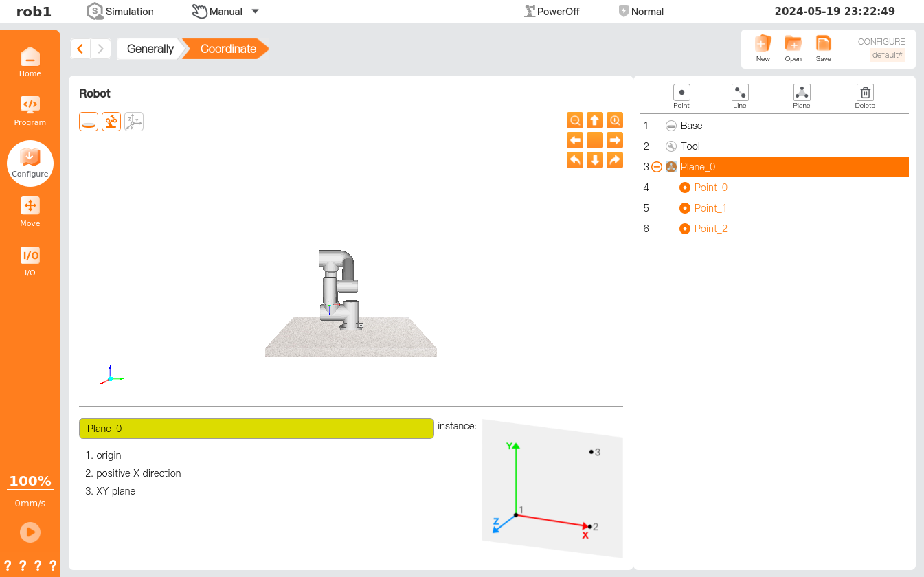Open the I/O panel from the sidebar
This screenshot has width=924, height=577.
(30, 261)
